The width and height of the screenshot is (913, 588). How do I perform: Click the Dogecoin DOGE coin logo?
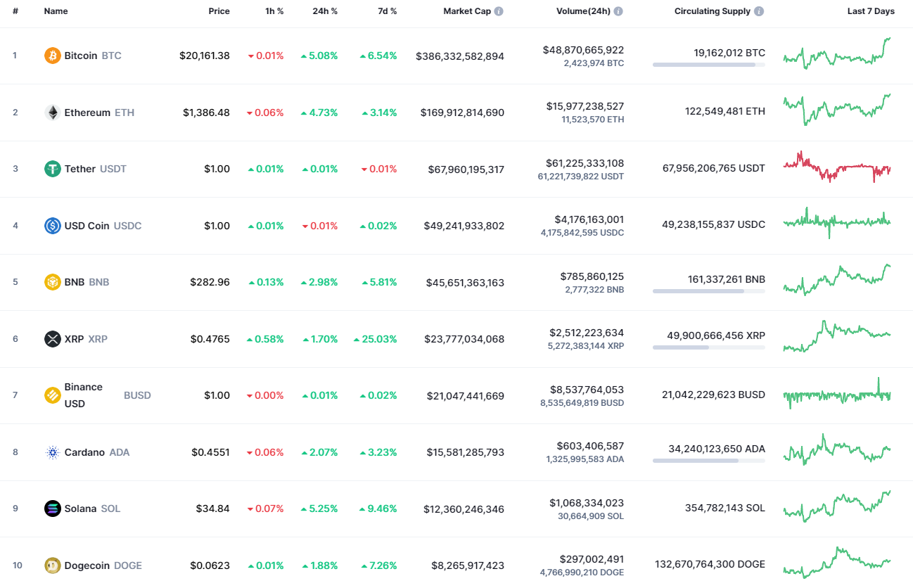pos(53,565)
